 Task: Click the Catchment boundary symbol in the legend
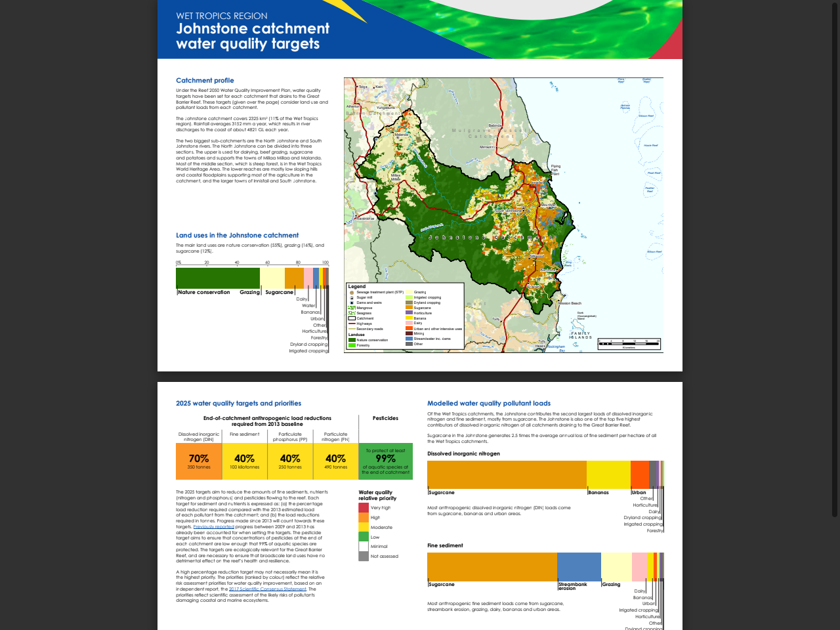352,318
